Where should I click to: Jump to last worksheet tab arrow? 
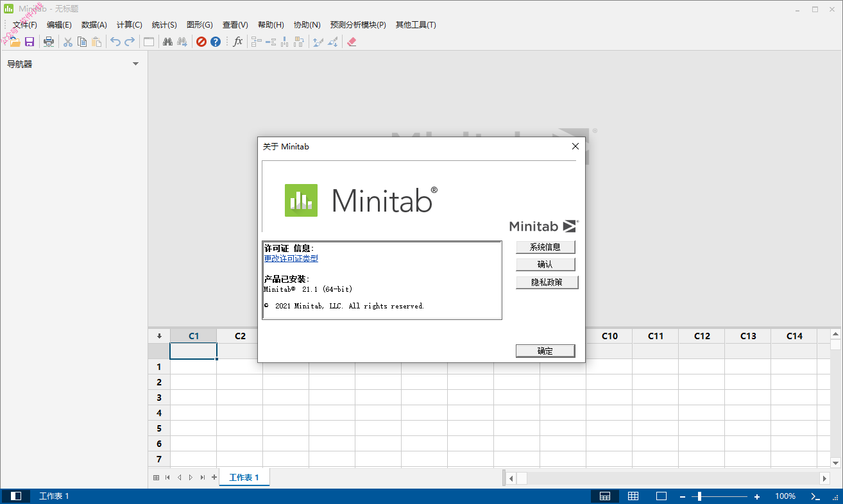point(203,478)
